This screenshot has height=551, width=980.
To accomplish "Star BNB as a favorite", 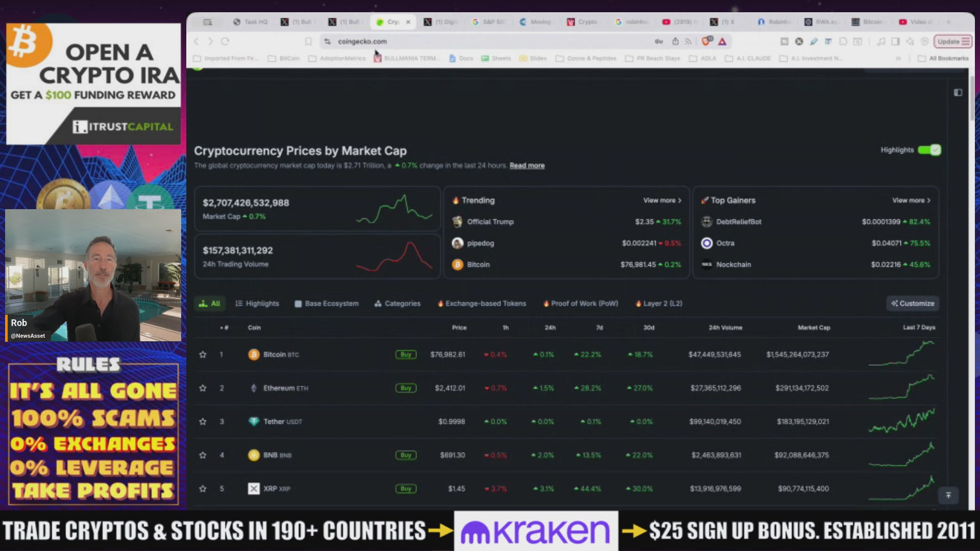I will pos(203,455).
